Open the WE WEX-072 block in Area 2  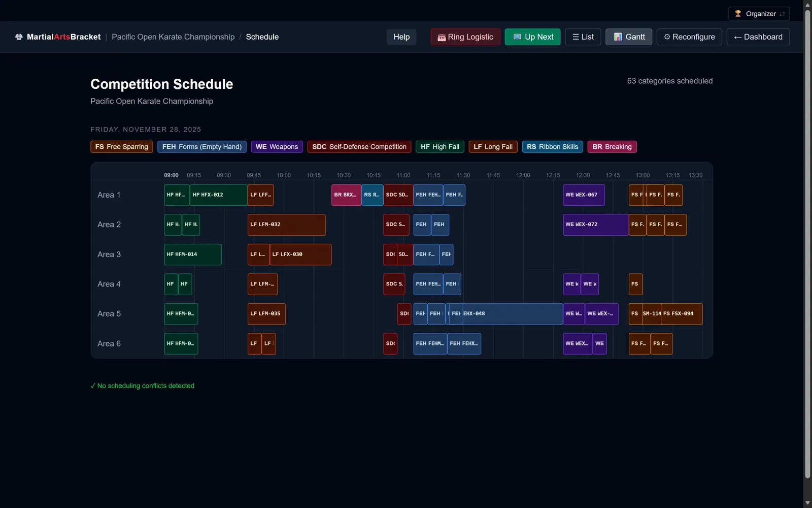596,225
